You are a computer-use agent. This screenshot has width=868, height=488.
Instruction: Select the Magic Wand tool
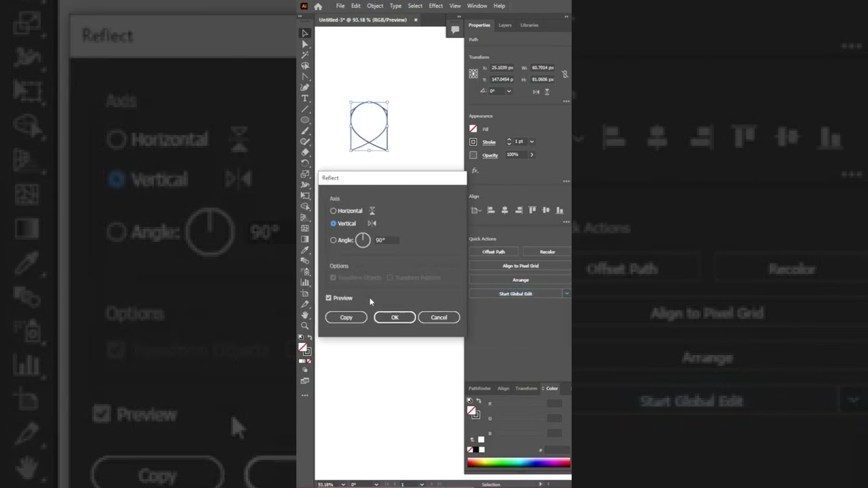coord(305,55)
